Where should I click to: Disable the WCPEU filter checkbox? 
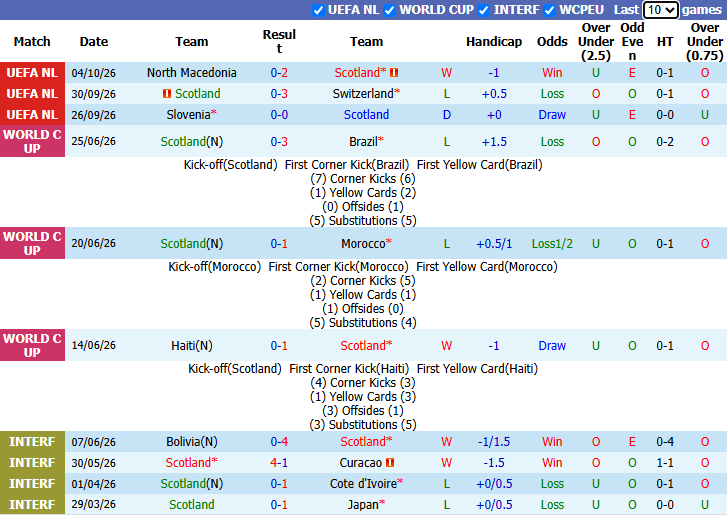pos(549,10)
